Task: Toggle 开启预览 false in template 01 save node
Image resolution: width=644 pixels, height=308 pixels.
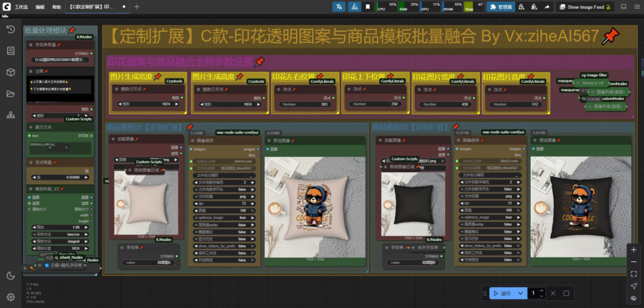Action: (225, 260)
